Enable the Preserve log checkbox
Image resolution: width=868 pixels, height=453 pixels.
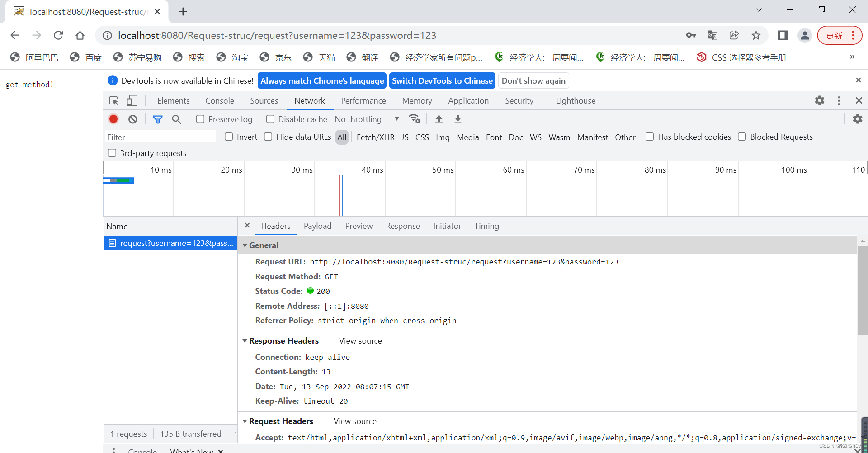(x=200, y=119)
